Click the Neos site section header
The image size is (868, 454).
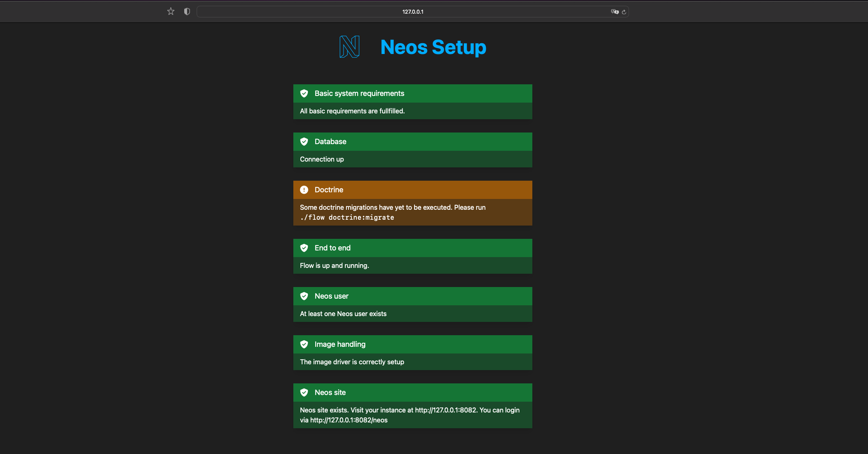click(412, 393)
